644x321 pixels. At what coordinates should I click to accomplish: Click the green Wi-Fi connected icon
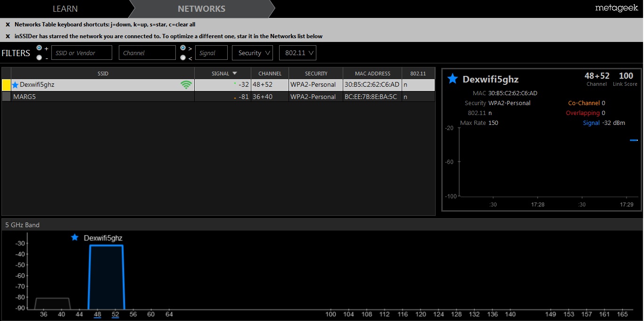click(x=186, y=85)
